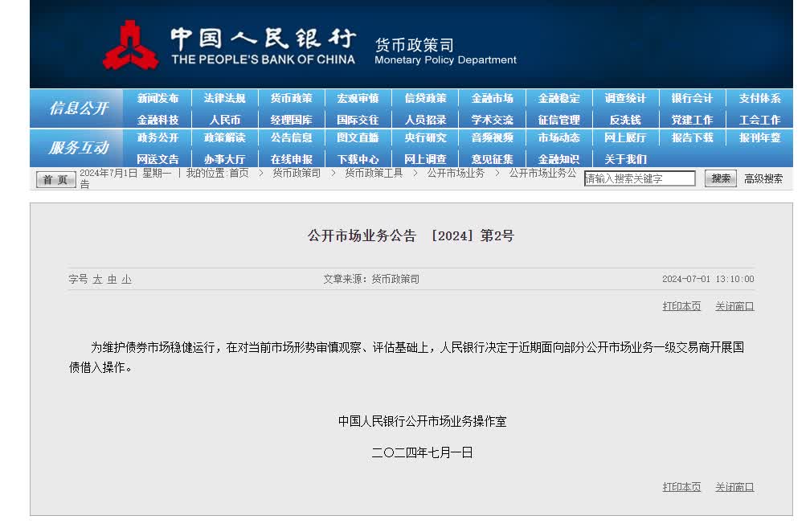Open 反洗钱 menu item
Image resolution: width=810 pixels, height=532 pixels.
pos(625,120)
